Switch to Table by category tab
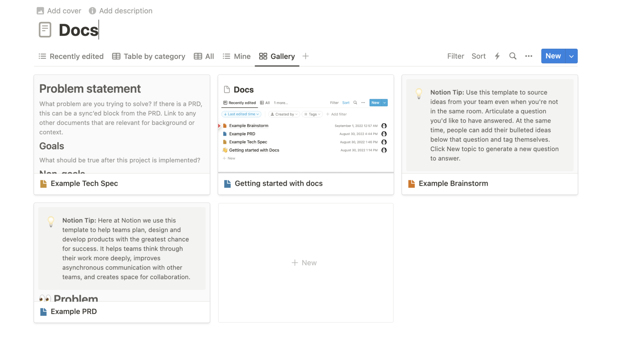The image size is (628, 364). (148, 56)
